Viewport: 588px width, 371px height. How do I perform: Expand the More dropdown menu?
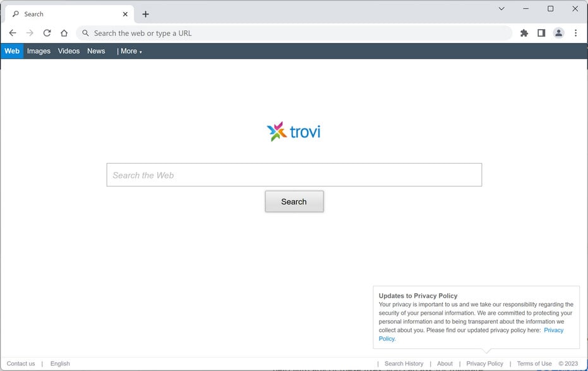[129, 51]
